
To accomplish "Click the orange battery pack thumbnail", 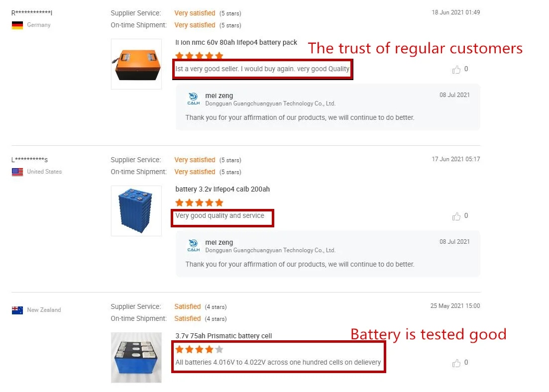I will click(x=136, y=64).
